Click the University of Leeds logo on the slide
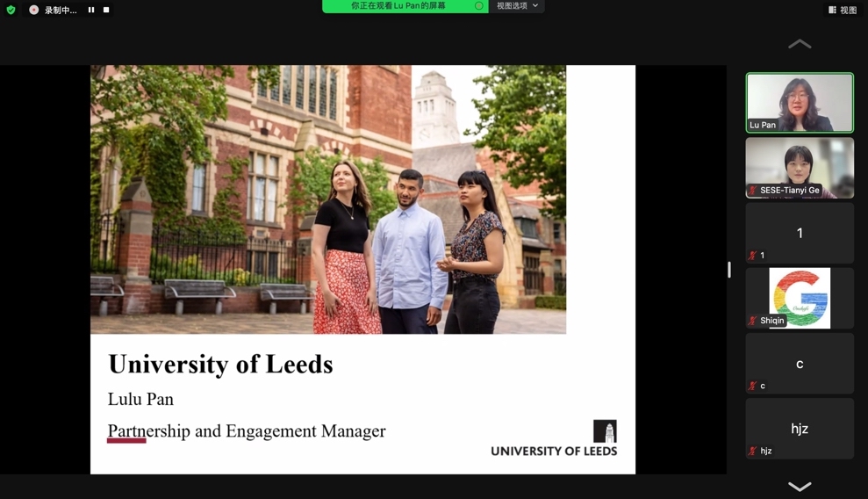The width and height of the screenshot is (868, 499). tap(554, 438)
